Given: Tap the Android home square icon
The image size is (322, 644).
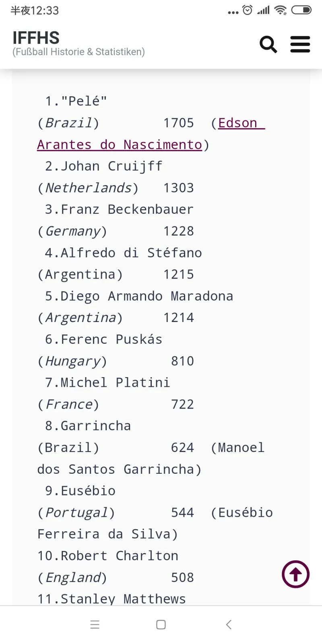Looking at the screenshot, I should click(161, 625).
